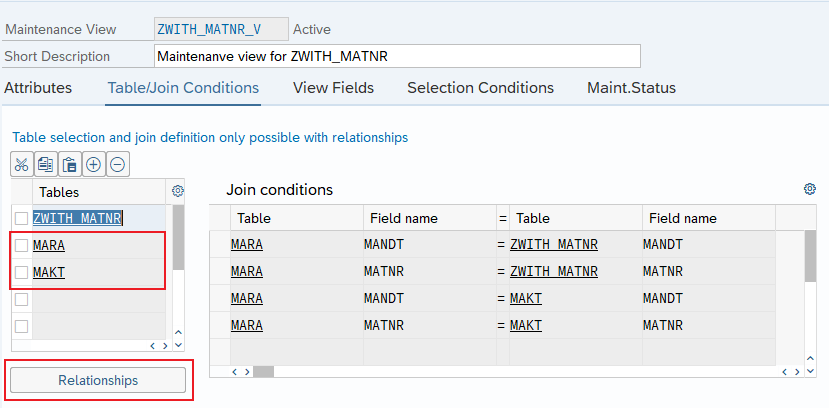Click the Insert row plus icon
The height and width of the screenshot is (408, 829).
click(x=94, y=165)
